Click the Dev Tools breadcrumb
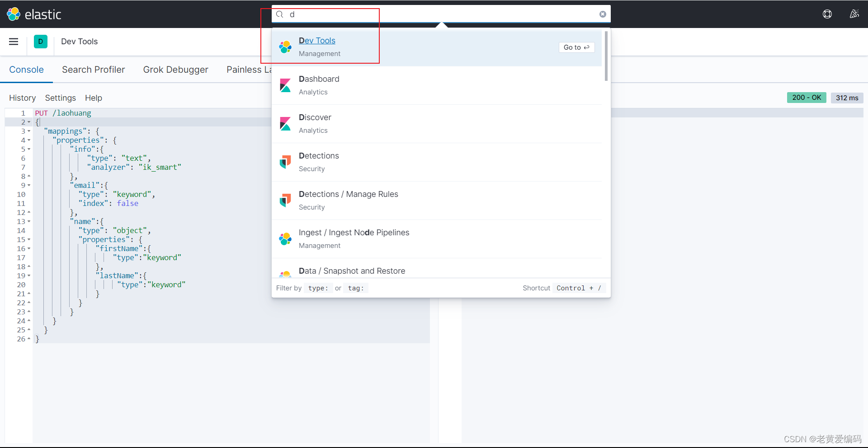Image resolution: width=868 pixels, height=448 pixels. click(79, 42)
